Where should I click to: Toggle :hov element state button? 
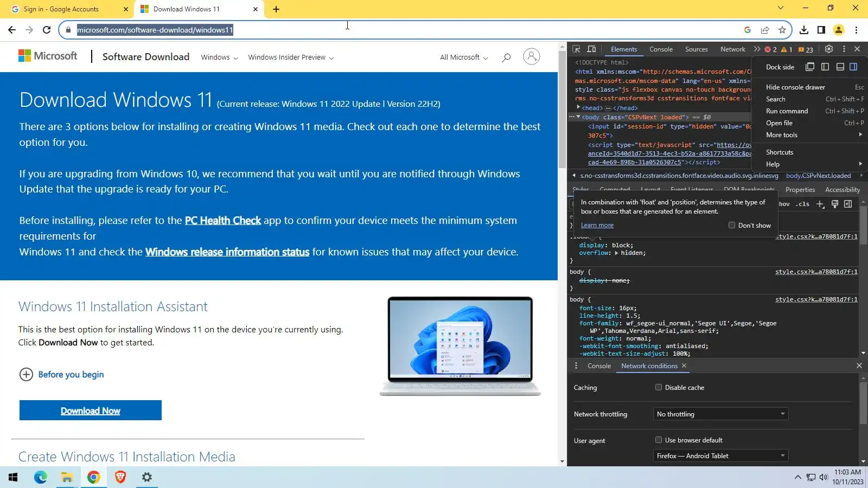(x=784, y=204)
